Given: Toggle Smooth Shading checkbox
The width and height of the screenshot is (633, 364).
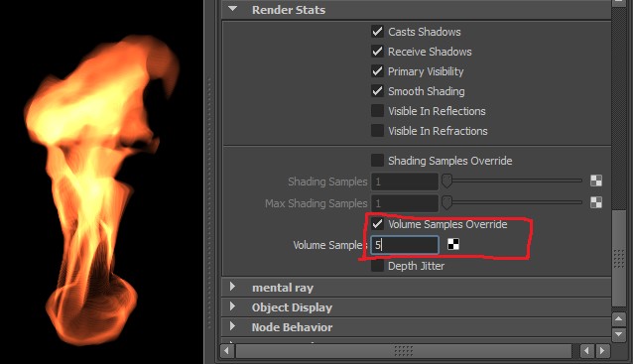Looking at the screenshot, I should [x=377, y=91].
